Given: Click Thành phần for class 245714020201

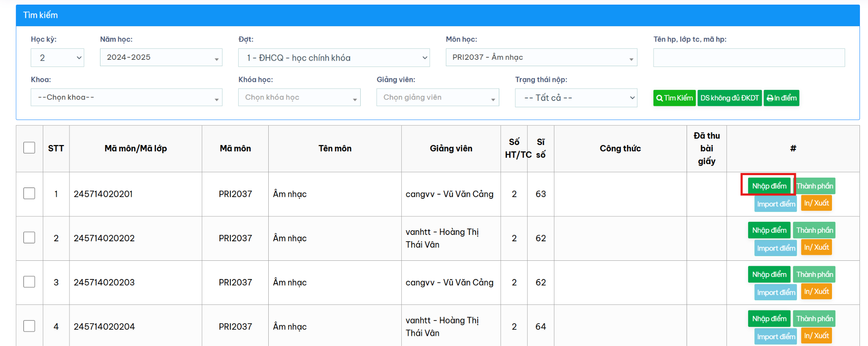Looking at the screenshot, I should [x=814, y=186].
